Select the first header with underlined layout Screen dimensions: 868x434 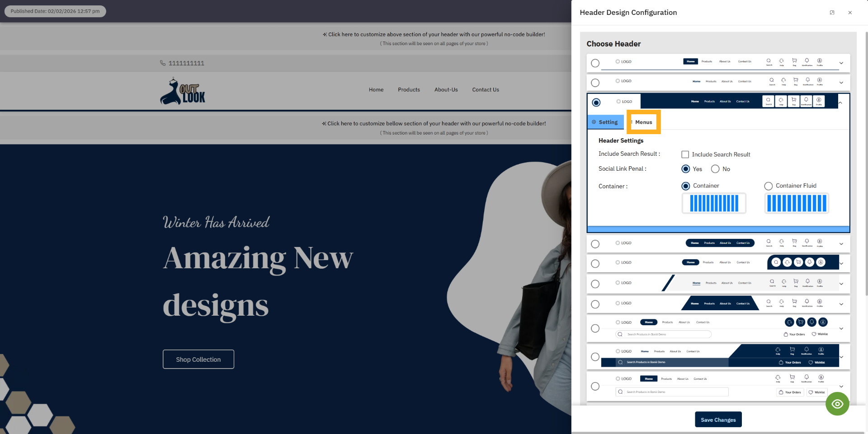coord(595,63)
